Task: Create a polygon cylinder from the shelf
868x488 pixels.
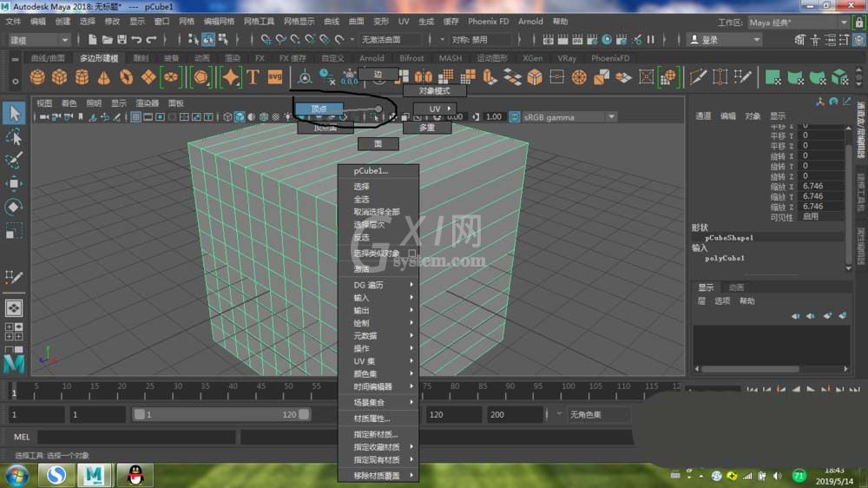Action: coord(82,77)
